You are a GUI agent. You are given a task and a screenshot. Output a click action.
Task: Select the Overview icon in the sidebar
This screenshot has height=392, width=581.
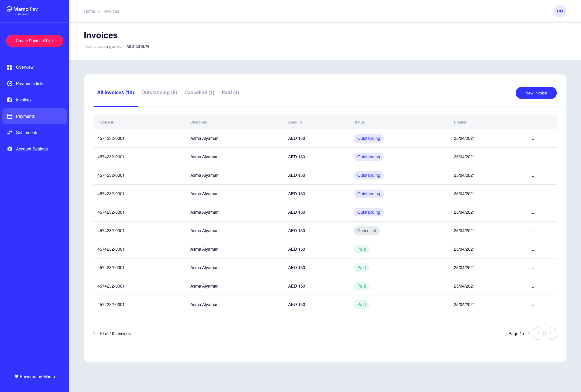coord(9,67)
